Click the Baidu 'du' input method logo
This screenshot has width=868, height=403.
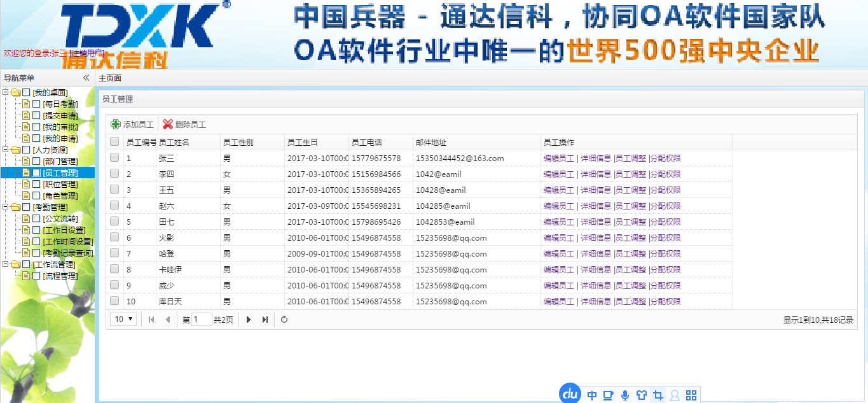(x=570, y=394)
